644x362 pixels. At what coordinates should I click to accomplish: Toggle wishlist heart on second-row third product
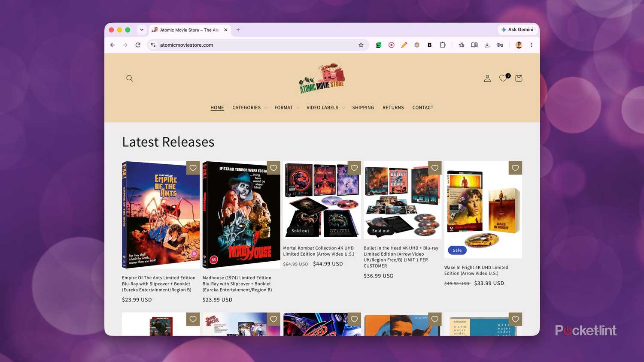tap(354, 319)
